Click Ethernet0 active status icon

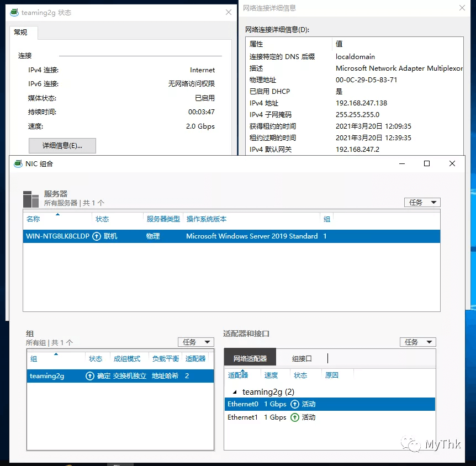click(295, 404)
